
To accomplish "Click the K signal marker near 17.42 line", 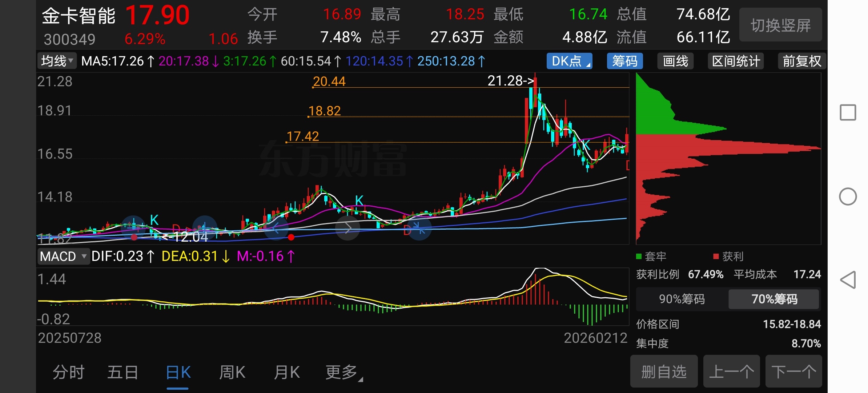I will (x=586, y=146).
